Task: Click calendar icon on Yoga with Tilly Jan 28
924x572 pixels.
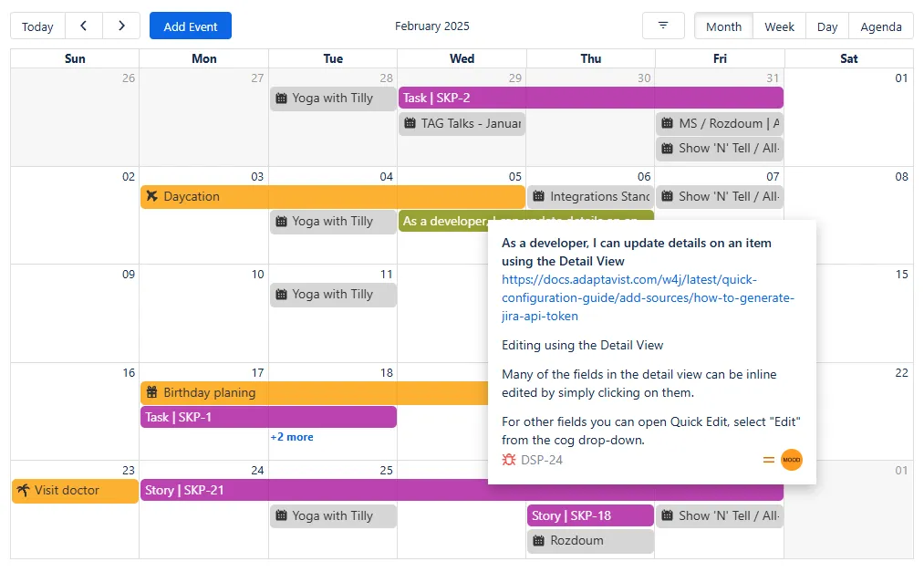Action: click(282, 99)
